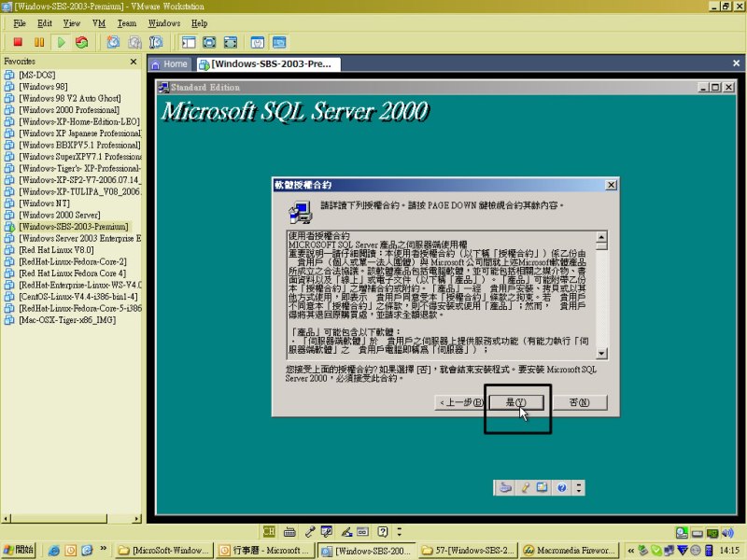The image size is (747, 560).
Task: Open the Windows 開始 Start button
Action: [19, 550]
